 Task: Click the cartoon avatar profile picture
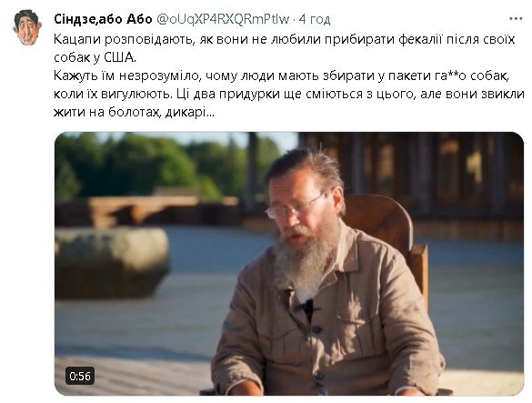click(x=27, y=27)
